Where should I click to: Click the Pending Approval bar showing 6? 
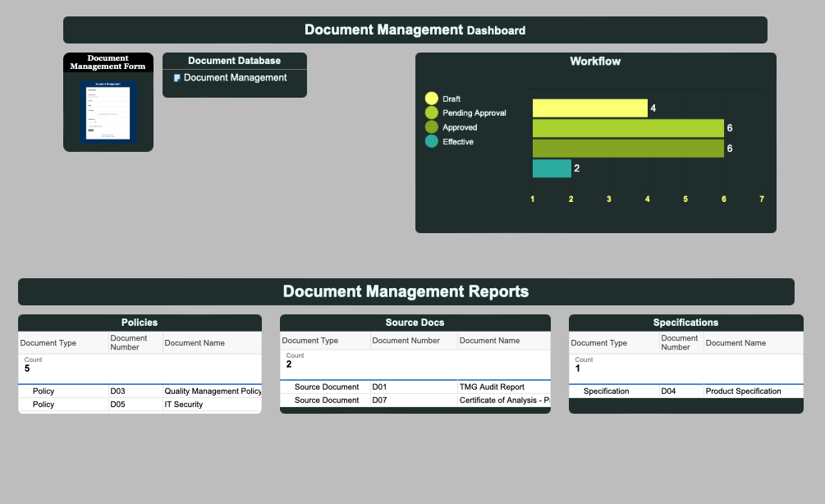pyautogui.click(x=628, y=128)
